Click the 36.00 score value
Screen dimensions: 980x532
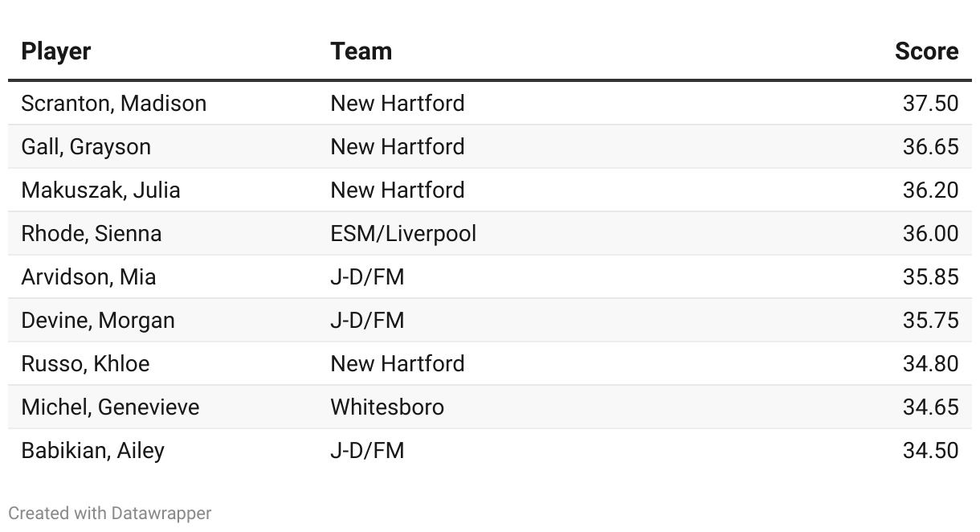click(930, 234)
